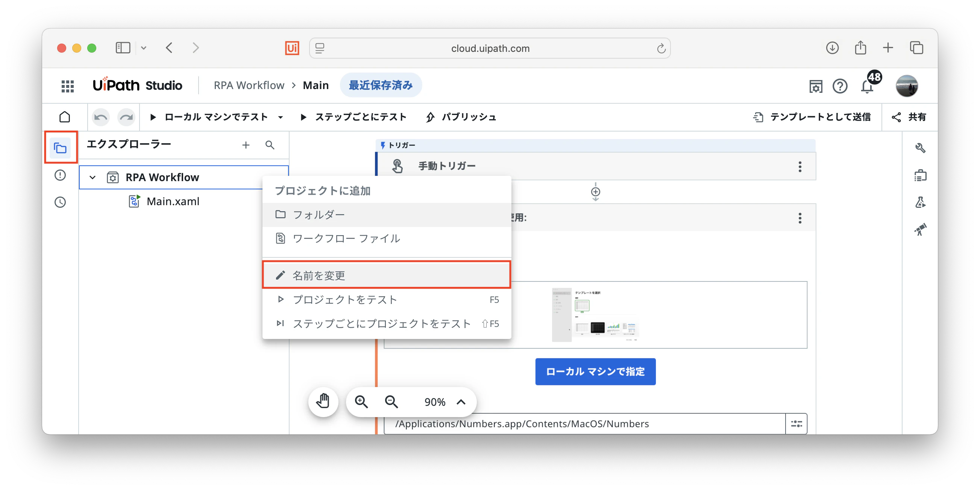Click the Safari page reload icon
The width and height of the screenshot is (980, 490).
tap(661, 48)
